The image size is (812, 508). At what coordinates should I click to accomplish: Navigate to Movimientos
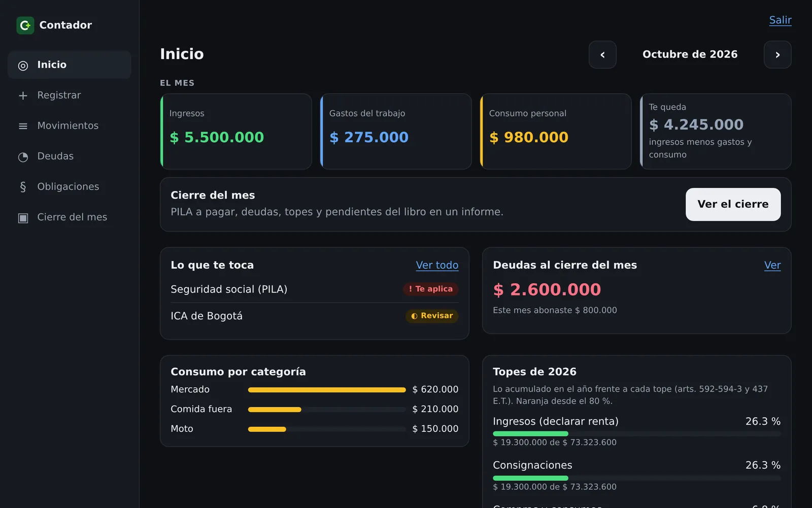(x=70, y=125)
